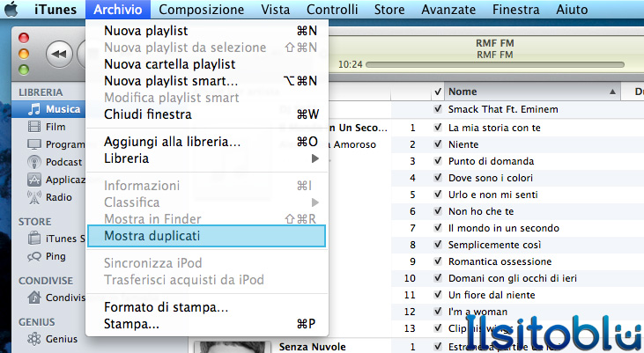Expand the Libreria submenu arrow
Image resolution: width=644 pixels, height=353 pixels.
pos(315,158)
